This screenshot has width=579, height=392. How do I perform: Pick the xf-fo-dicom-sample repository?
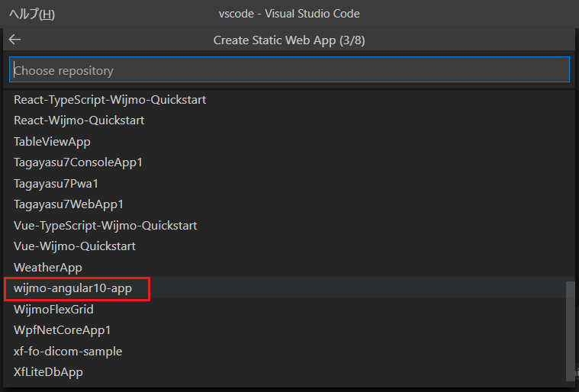(289, 351)
